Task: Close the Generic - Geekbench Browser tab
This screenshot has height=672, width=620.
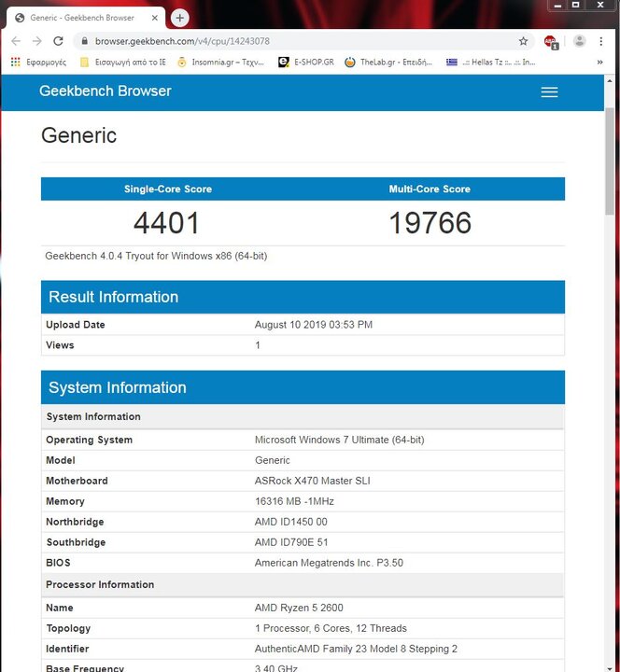Action: (155, 18)
